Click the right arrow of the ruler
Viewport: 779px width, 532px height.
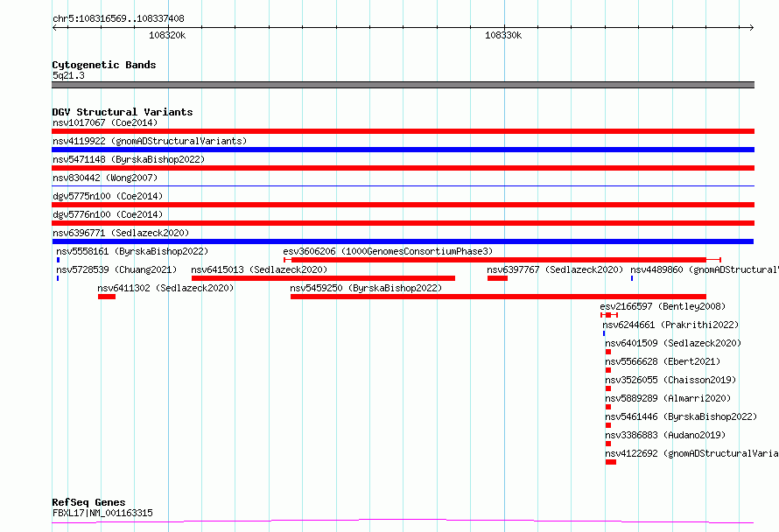point(752,28)
